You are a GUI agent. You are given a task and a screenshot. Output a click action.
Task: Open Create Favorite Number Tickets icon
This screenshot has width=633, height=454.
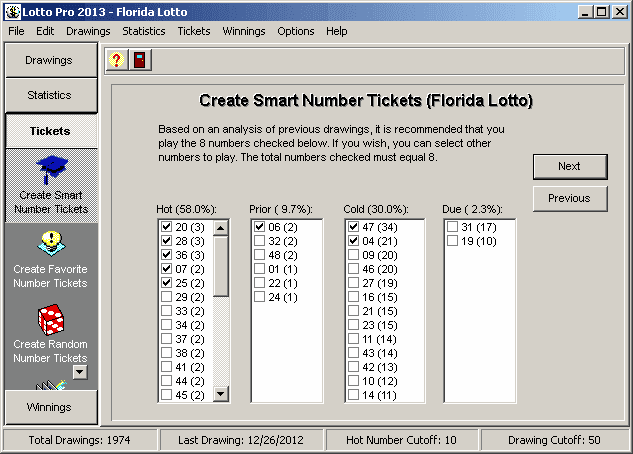pos(51,243)
